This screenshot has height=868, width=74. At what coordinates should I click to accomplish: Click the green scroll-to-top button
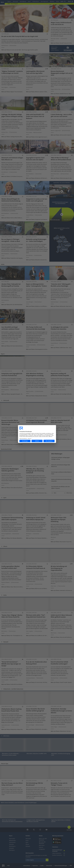pos(69,828)
